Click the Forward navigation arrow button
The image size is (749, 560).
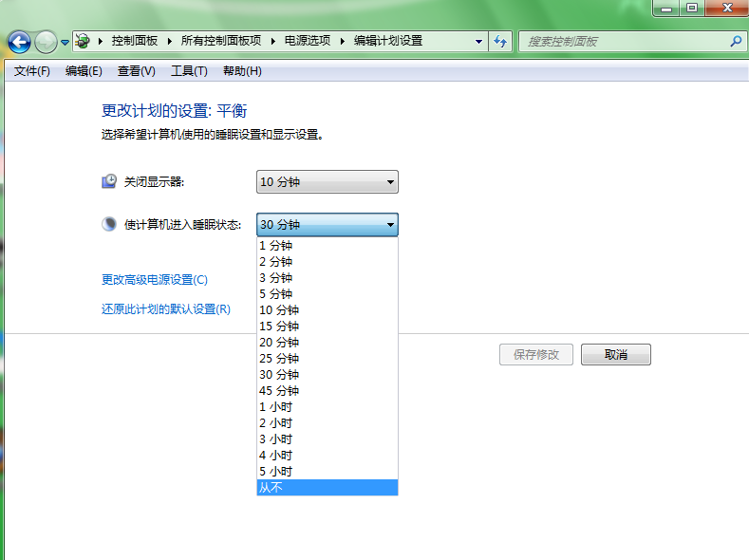[46, 42]
